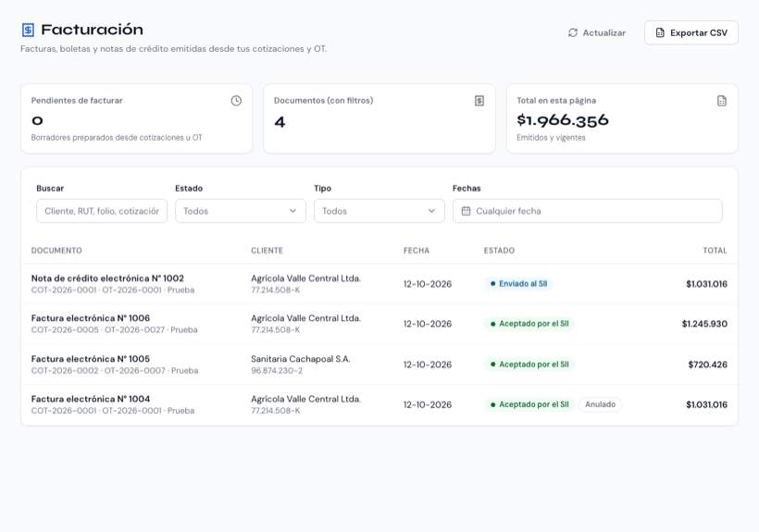Click the file icon in Exportar CSV

pyautogui.click(x=660, y=33)
